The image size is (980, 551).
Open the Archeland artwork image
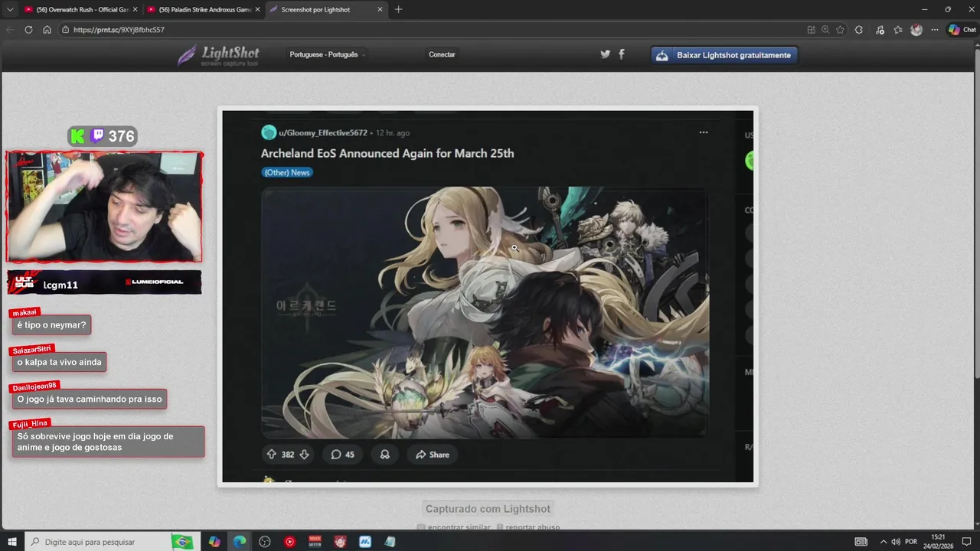pyautogui.click(x=485, y=312)
